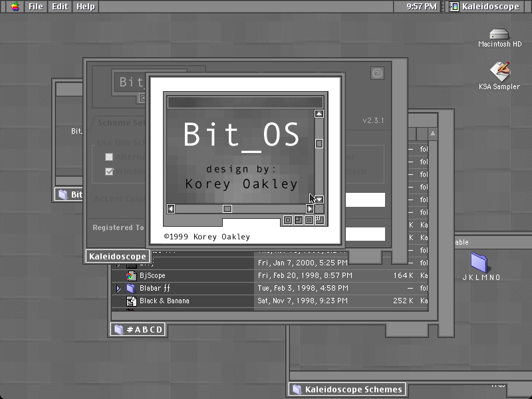Image resolution: width=532 pixels, height=399 pixels.
Task: Toggle the sort order button in the #ABCD window
Action: coord(433,134)
